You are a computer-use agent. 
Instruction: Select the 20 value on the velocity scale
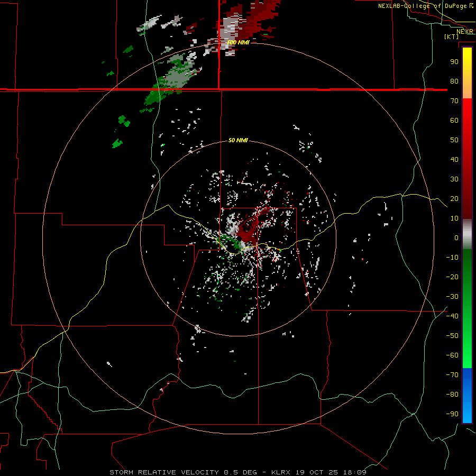pyautogui.click(x=454, y=198)
